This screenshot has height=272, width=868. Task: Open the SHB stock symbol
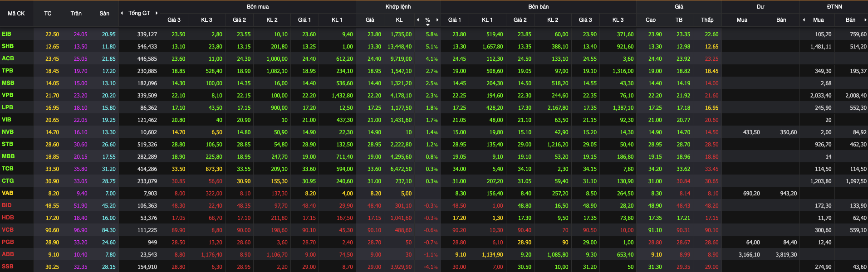tap(8, 46)
